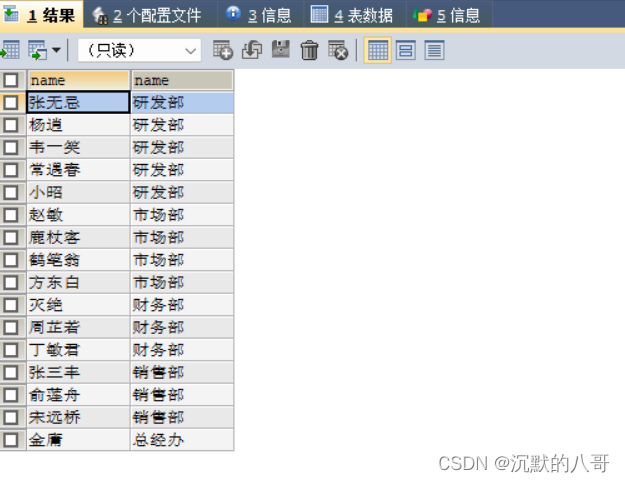
Task: Click the export result grid icon
Action: click(10, 50)
